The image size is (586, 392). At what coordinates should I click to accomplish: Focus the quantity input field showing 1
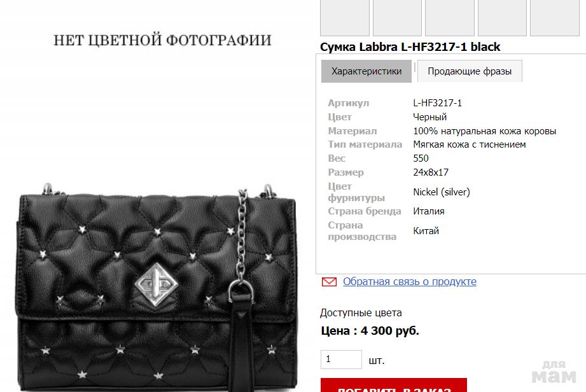click(341, 360)
